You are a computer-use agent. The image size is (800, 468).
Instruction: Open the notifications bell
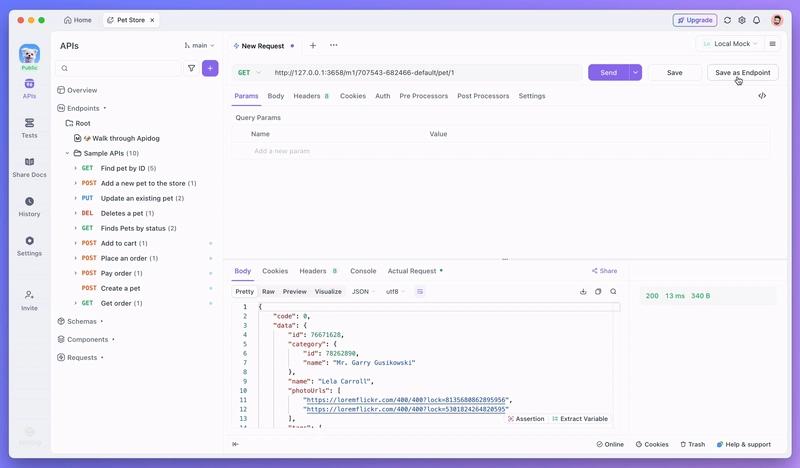pos(756,20)
